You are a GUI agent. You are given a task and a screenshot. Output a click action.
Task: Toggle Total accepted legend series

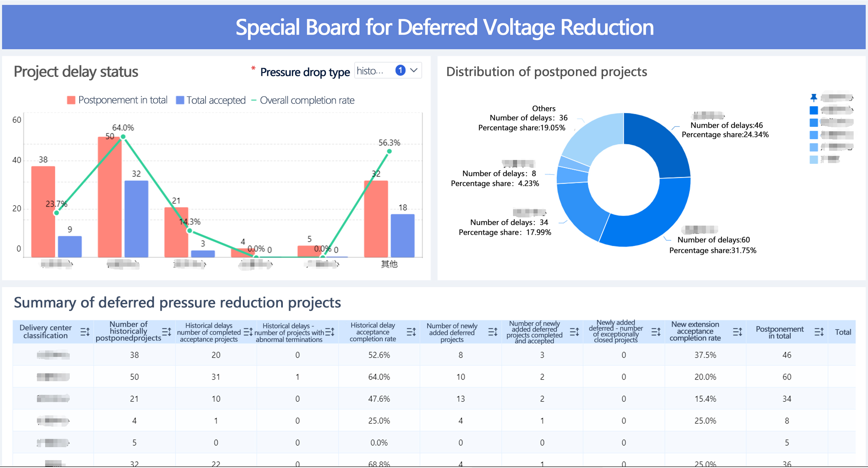coord(211,100)
